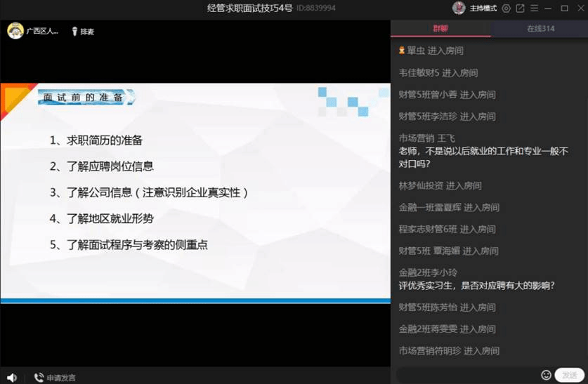
Task: Click the 主持模式 host mode label
Action: coord(483,8)
